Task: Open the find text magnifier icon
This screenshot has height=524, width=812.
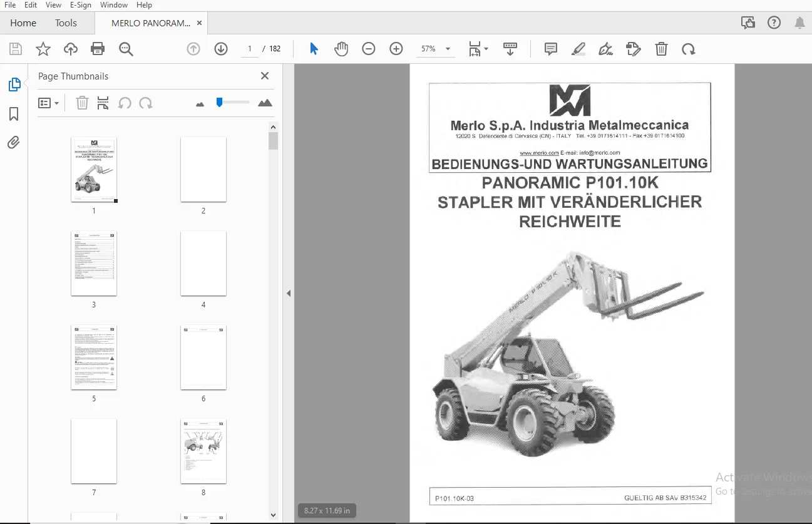Action: point(126,49)
